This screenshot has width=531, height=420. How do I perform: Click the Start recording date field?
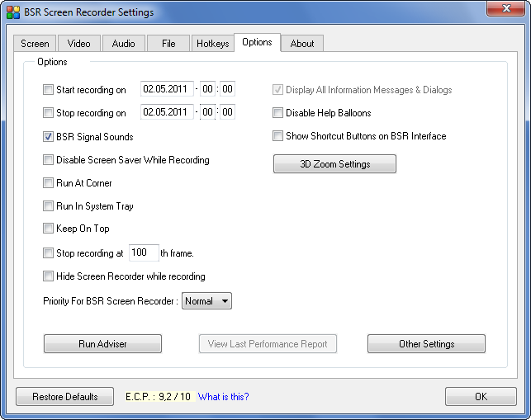(167, 89)
